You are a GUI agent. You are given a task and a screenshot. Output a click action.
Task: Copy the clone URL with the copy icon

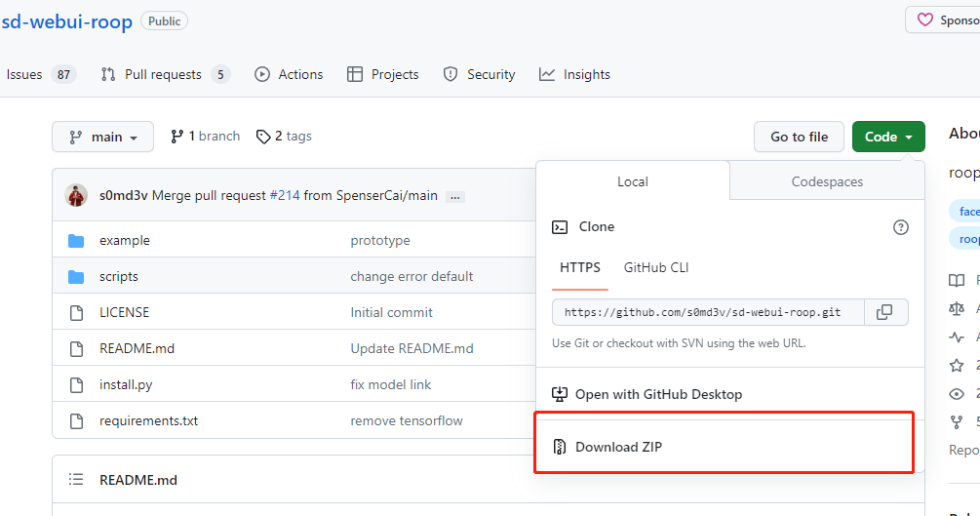click(x=885, y=312)
